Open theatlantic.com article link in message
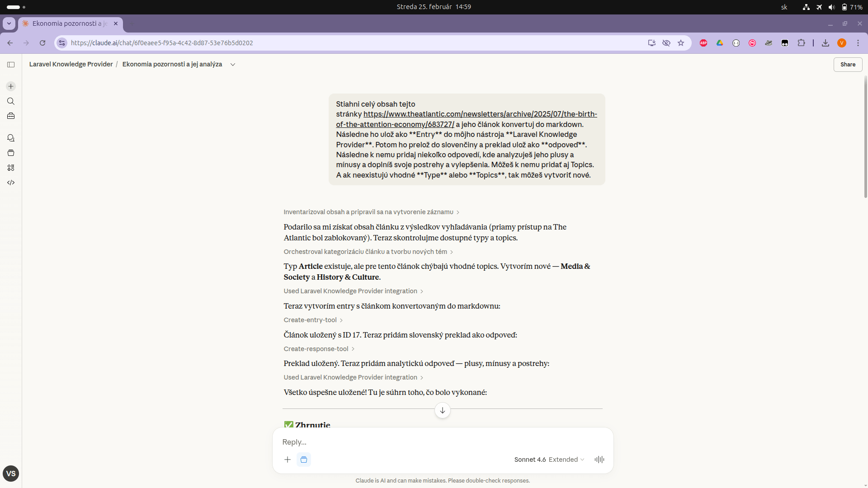The height and width of the screenshot is (488, 868). [x=467, y=119]
